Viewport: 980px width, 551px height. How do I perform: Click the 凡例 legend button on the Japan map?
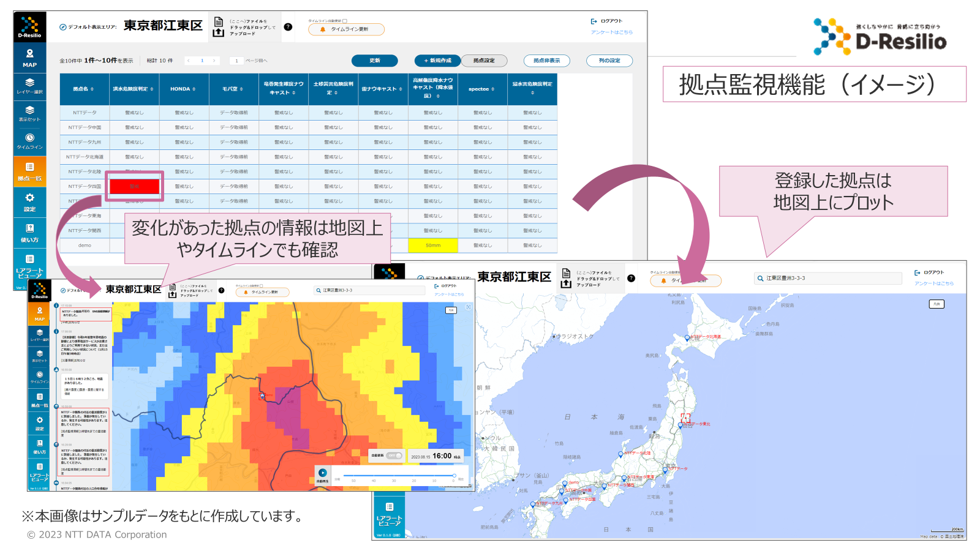pyautogui.click(x=937, y=304)
